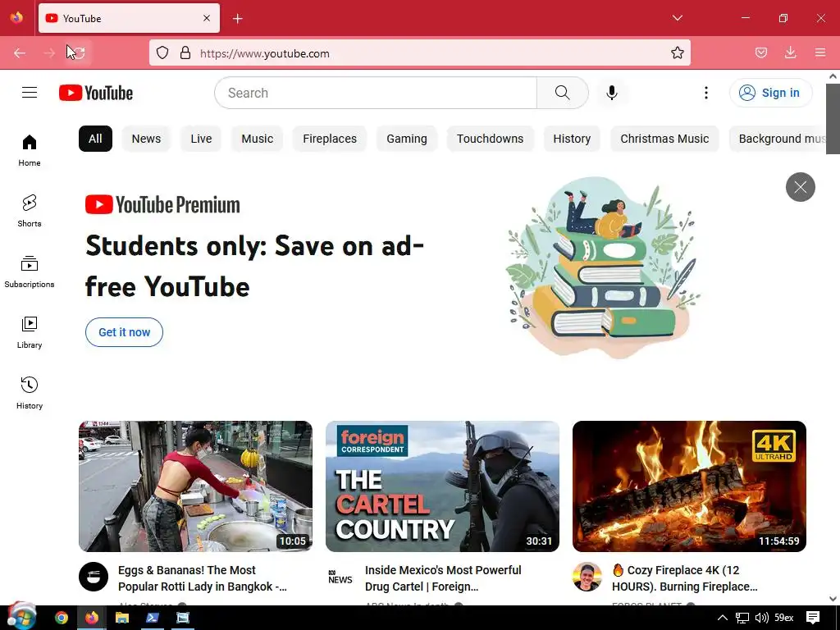Go to Home in the sidebar
The image size is (840, 630).
click(30, 151)
